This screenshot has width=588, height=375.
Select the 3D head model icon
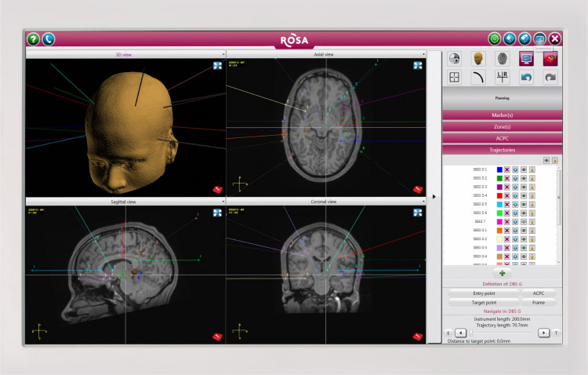(477, 58)
